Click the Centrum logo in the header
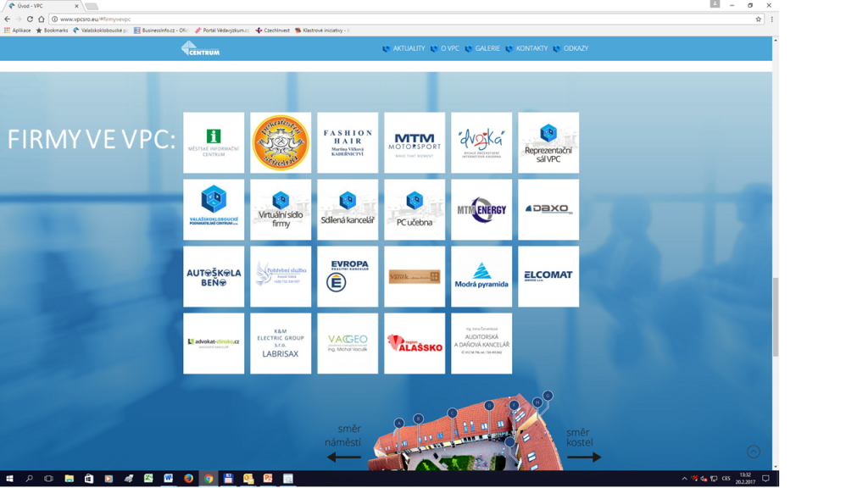This screenshot has width=868, height=488. (200, 48)
